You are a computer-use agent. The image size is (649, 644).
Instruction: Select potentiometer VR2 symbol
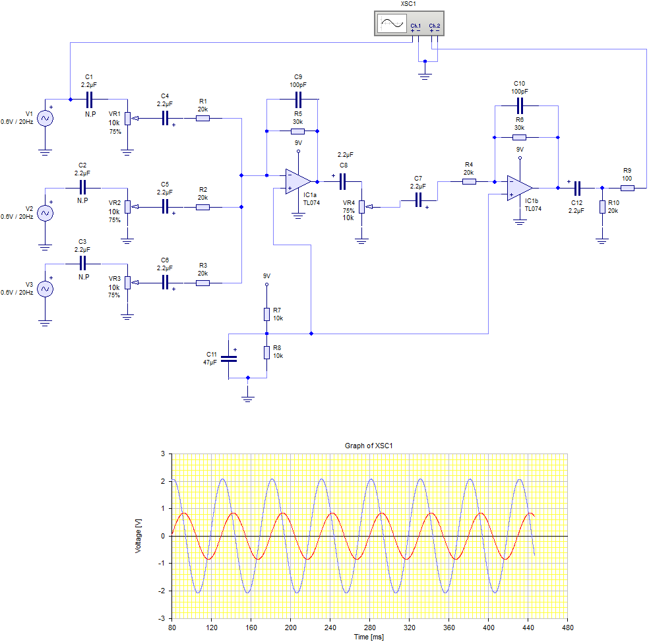tap(127, 207)
